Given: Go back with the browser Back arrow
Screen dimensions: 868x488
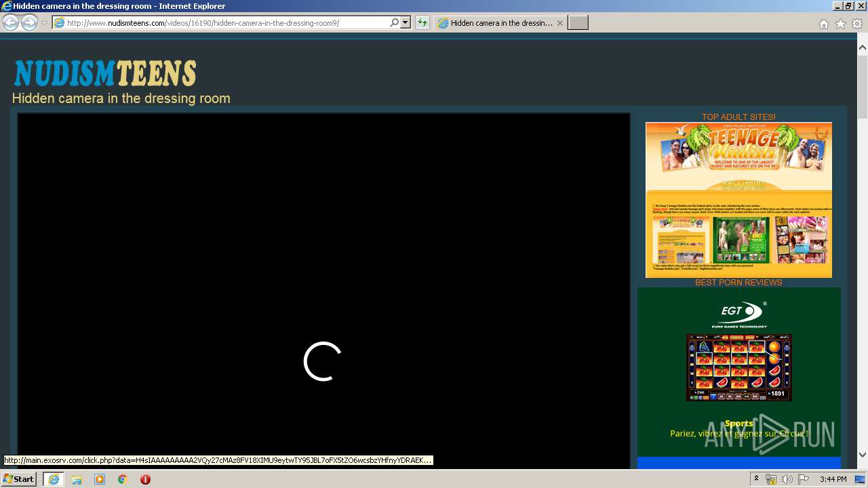Looking at the screenshot, I should pos(11,23).
